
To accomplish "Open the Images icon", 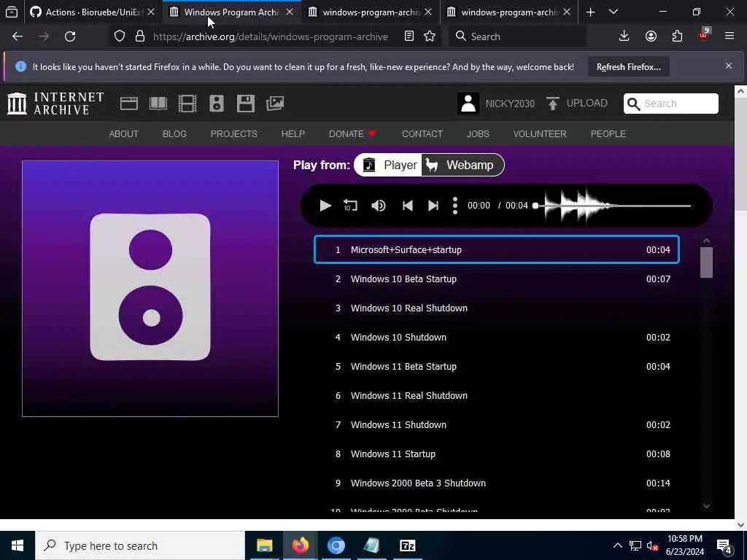I will point(275,104).
